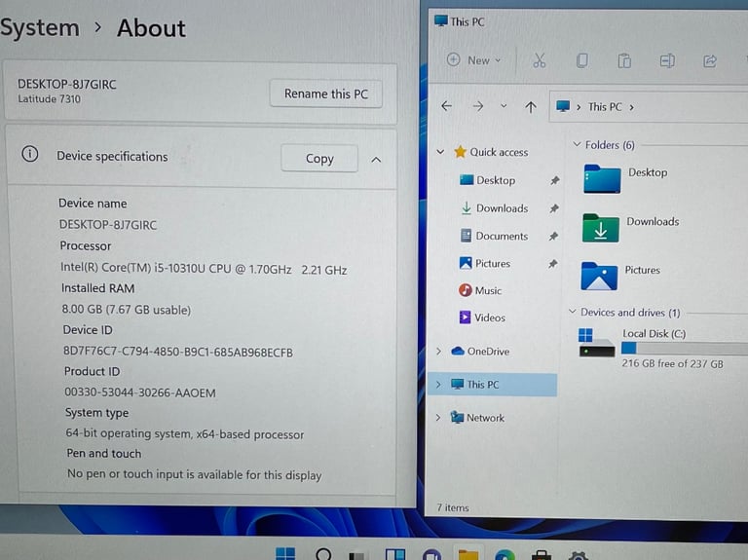748x560 pixels.
Task: Select the Pictures folder icon in Folders group
Action: coord(599,277)
